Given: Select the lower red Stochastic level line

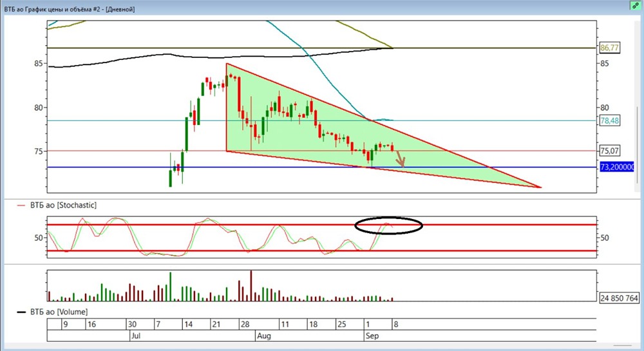Looking at the screenshot, I should (x=321, y=251).
